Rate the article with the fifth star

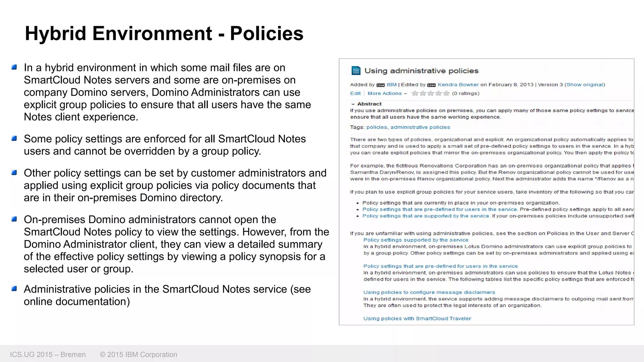pyautogui.click(x=446, y=93)
